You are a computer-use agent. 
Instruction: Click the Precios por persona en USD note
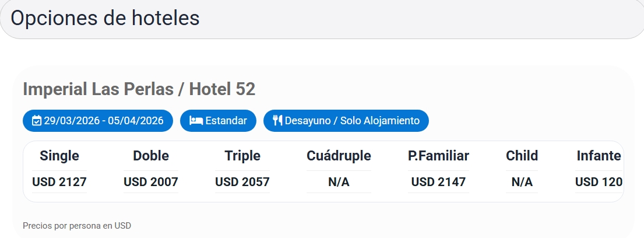pyautogui.click(x=77, y=225)
